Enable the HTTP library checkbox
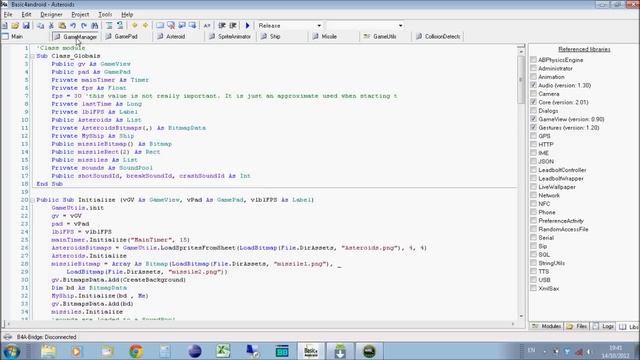This screenshot has width=640, height=360. pyautogui.click(x=533, y=144)
